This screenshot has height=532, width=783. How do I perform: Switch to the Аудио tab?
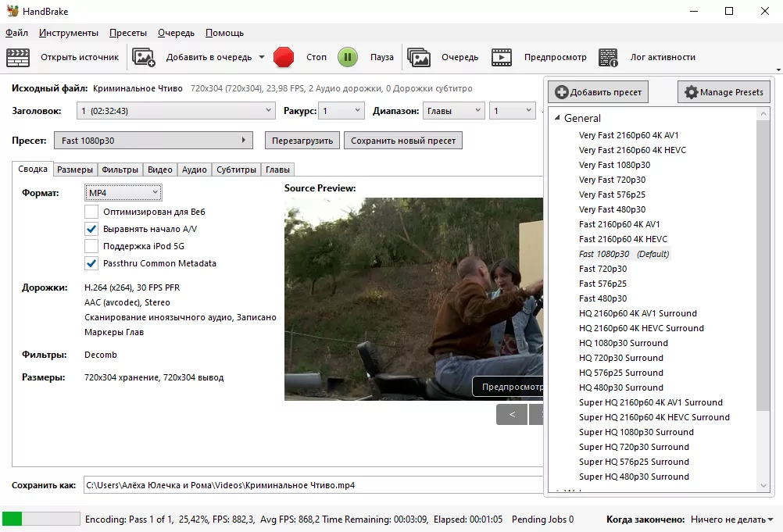pyautogui.click(x=195, y=170)
